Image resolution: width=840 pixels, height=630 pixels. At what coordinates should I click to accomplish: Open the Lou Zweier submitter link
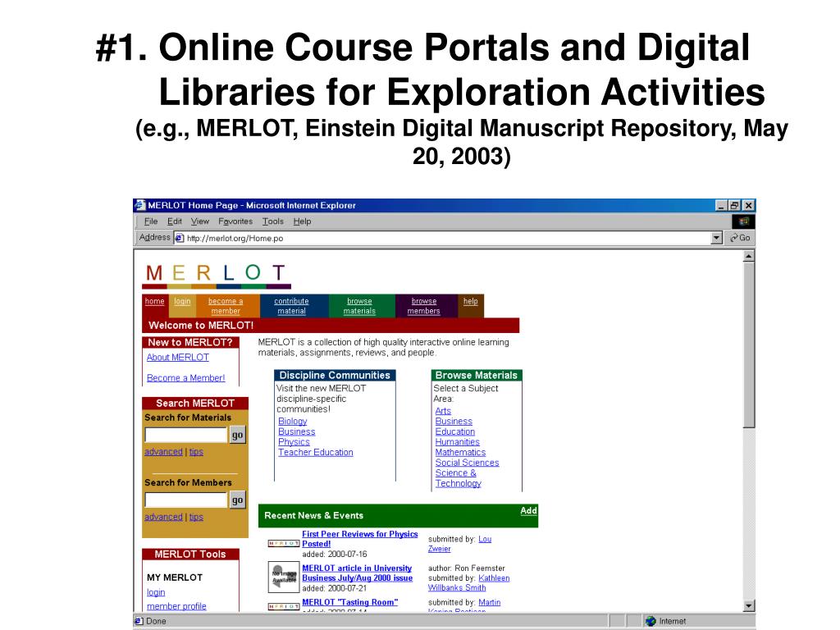459,544
